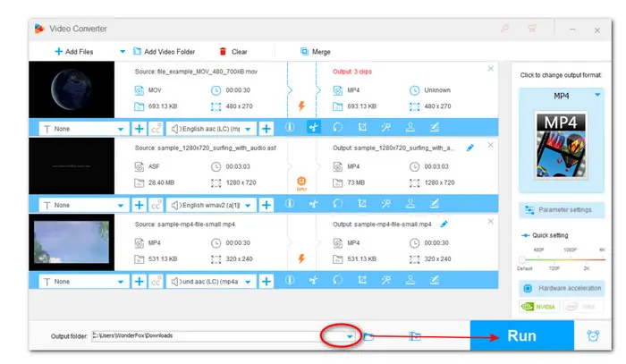Toggle CC closed captions in ASF row
This screenshot has width=626, height=364.
coord(156,205)
